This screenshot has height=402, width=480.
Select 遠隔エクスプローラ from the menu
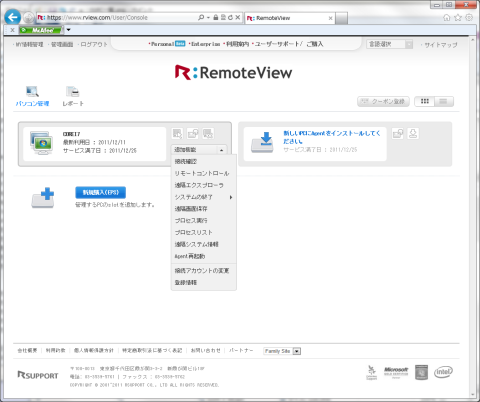point(204,185)
